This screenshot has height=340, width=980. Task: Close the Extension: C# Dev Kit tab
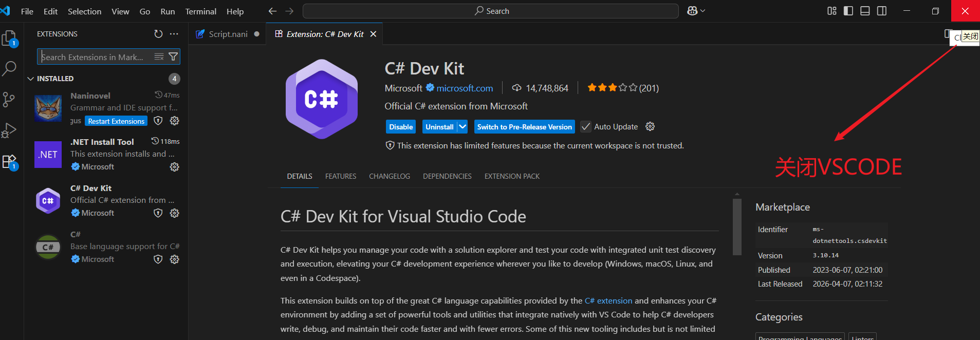tap(374, 34)
